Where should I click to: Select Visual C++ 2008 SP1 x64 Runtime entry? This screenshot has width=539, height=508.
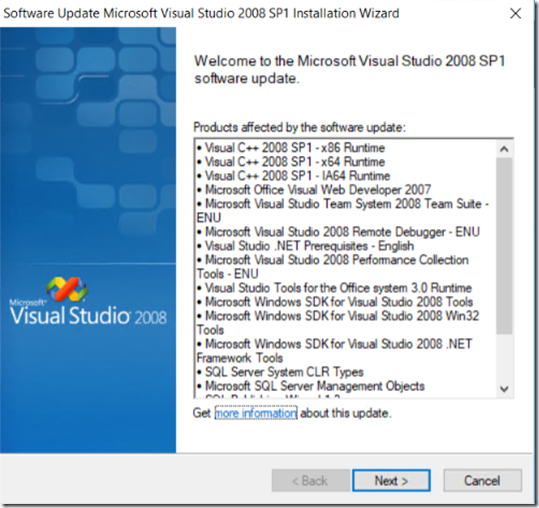[291, 162]
